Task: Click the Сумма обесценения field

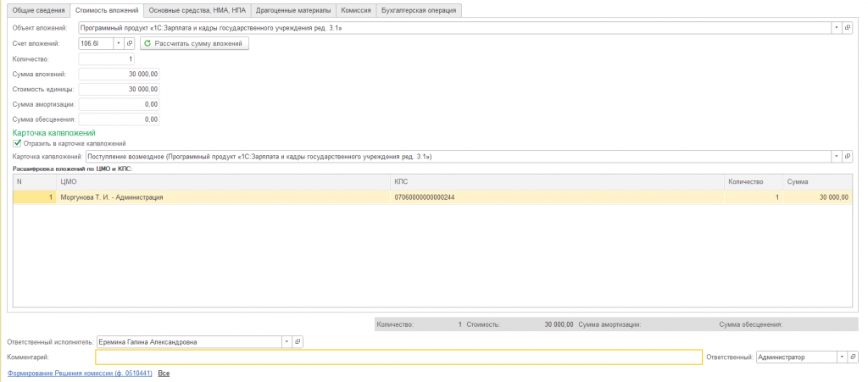Action: point(119,119)
